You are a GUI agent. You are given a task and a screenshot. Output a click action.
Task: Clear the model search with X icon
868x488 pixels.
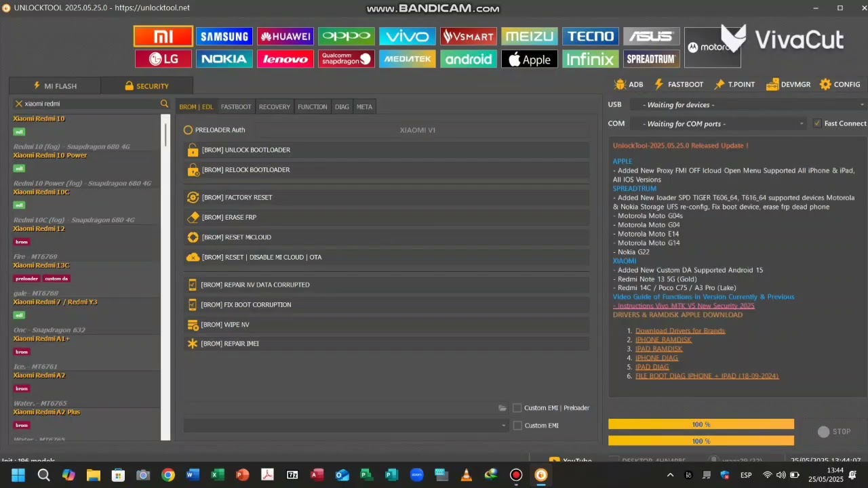pos(19,104)
